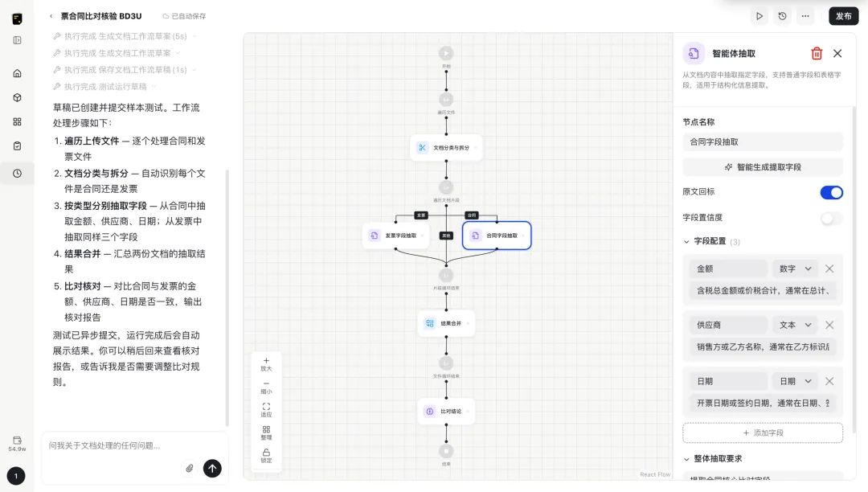The height and width of the screenshot is (492, 868).
Task: Click the run workflow play icon
Action: (759, 16)
